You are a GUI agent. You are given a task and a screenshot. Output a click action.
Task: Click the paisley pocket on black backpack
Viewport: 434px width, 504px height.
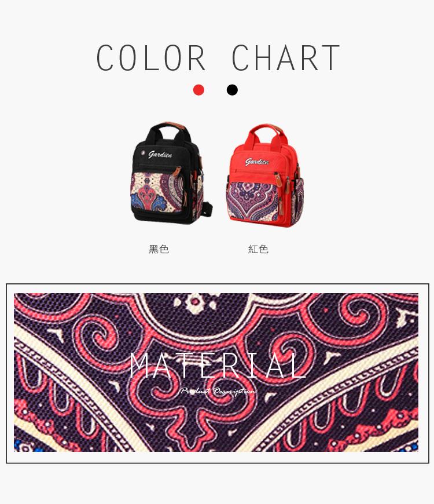pyautogui.click(x=157, y=192)
